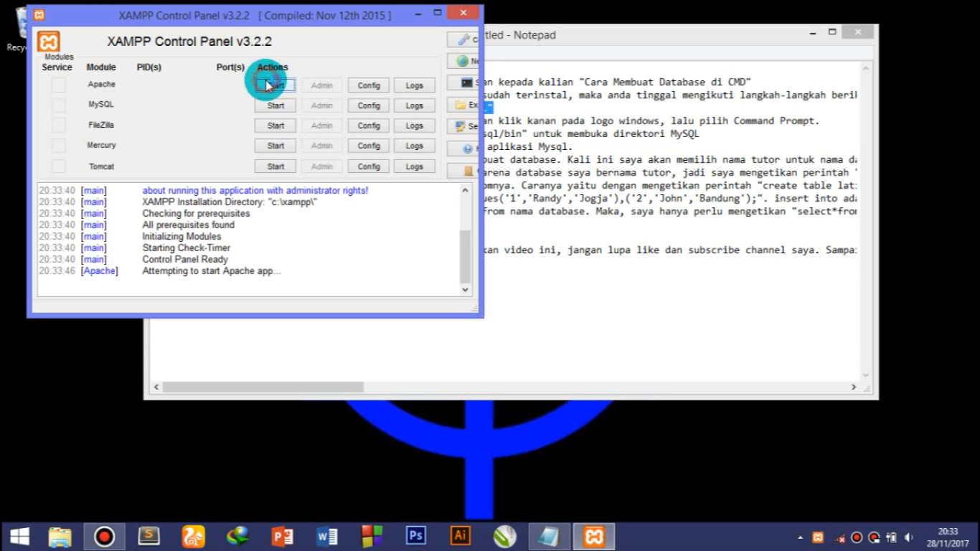The height and width of the screenshot is (551, 980).
Task: Click Notepad's horizontal scrollbar thumb
Action: (x=263, y=387)
